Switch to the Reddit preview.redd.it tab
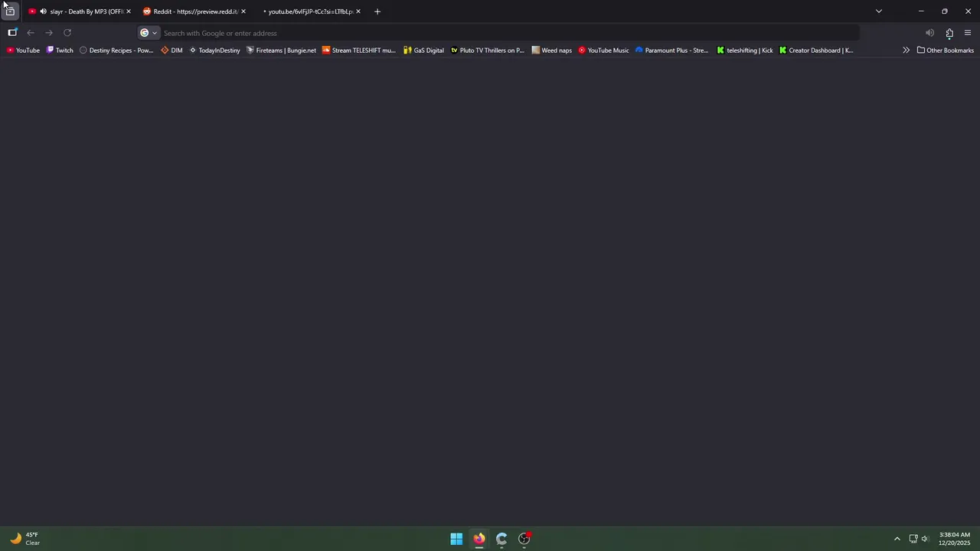This screenshot has height=551, width=980. [x=194, y=11]
